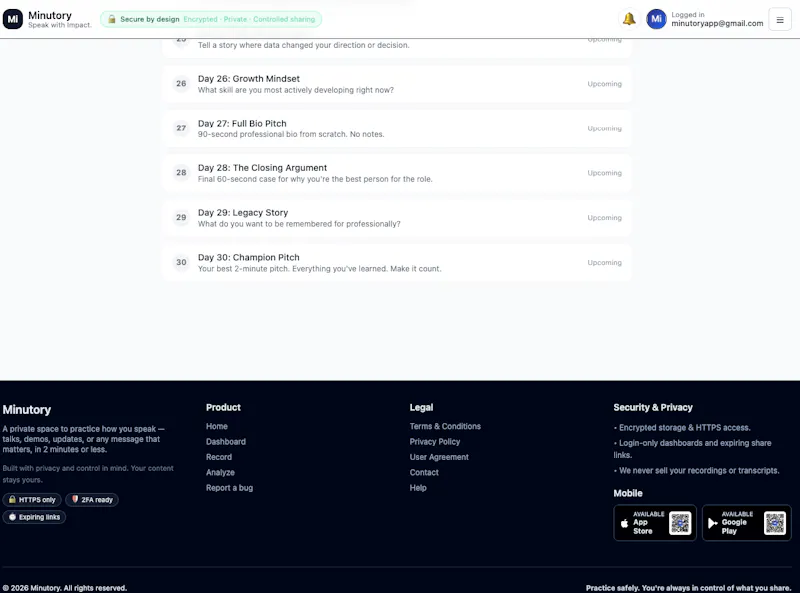This screenshot has height=593, width=800.
Task: Open the Record footer link
Action: 219,457
